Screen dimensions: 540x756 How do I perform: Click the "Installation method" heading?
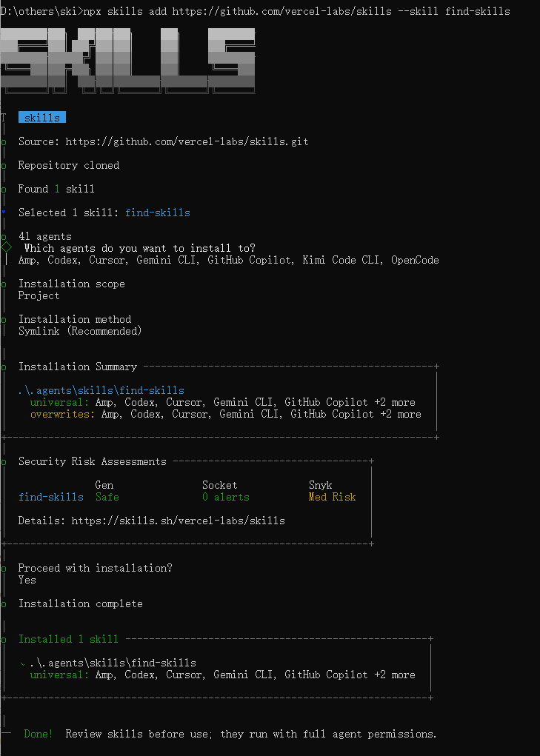point(75,319)
